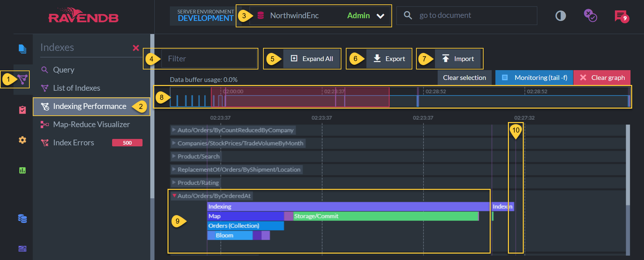Close the Indexes panel with red X

[136, 48]
